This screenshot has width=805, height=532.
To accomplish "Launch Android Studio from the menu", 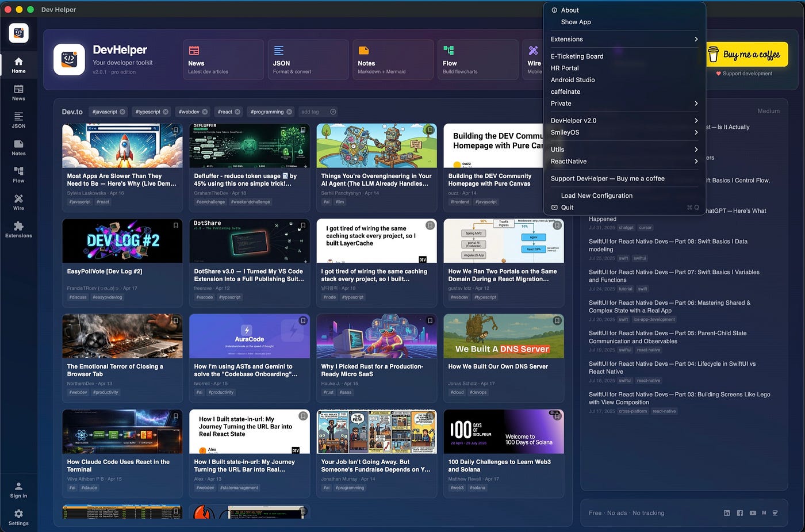I will click(x=624, y=80).
